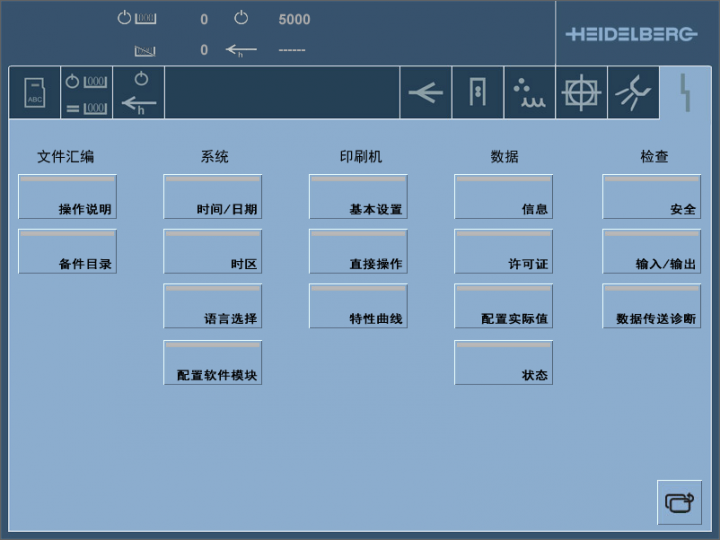The width and height of the screenshot is (720, 540).
Task: Open 数据传送诊断 button
Action: (x=652, y=306)
